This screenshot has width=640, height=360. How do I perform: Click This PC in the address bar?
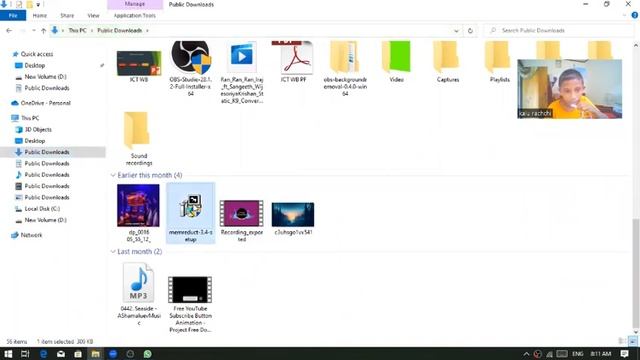(77, 31)
